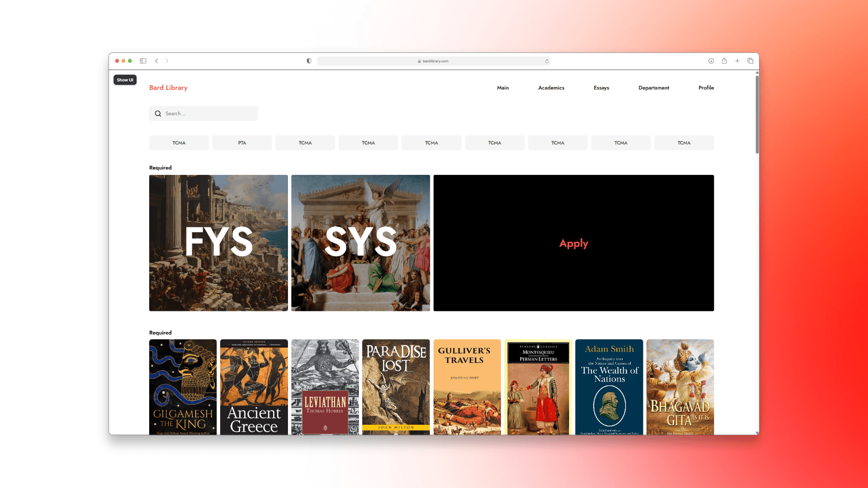Show the tab overview icon
868x488 pixels.
point(750,61)
